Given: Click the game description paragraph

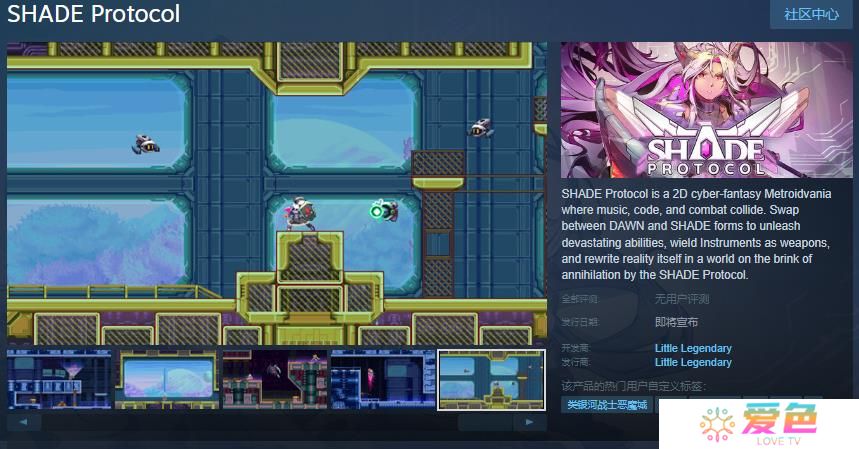Looking at the screenshot, I should (x=696, y=234).
